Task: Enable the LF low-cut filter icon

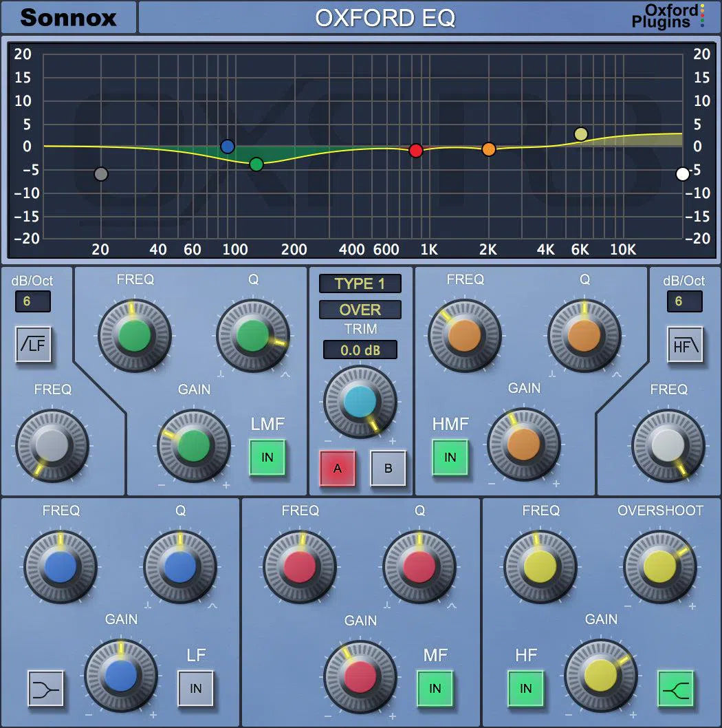Action: pos(32,345)
